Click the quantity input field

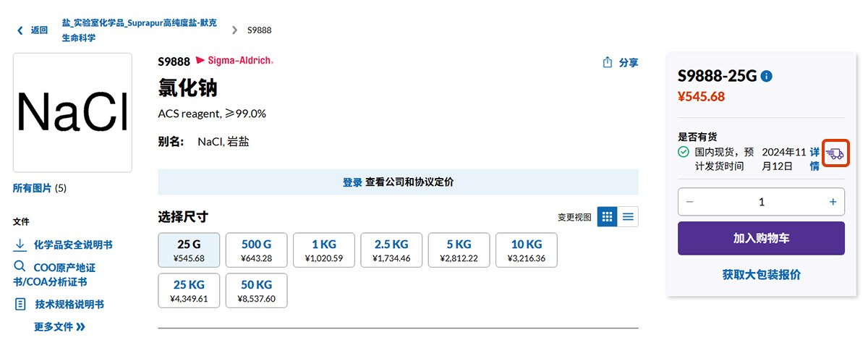click(761, 202)
